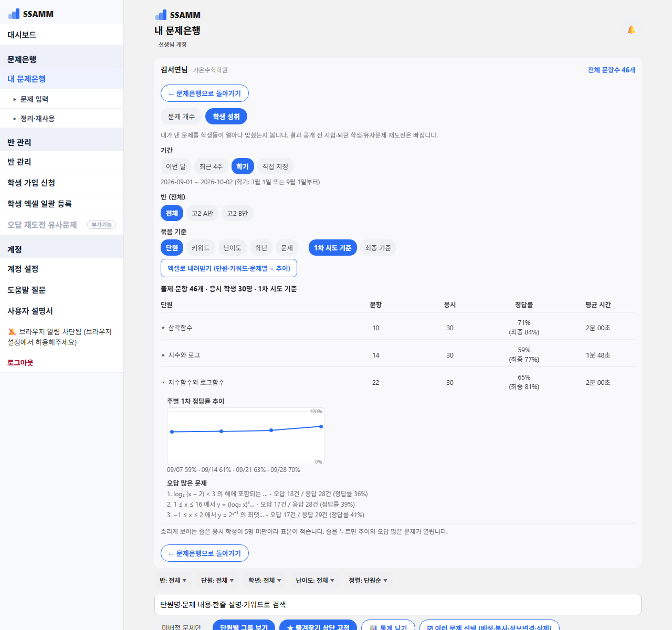Group results by 키워드
Viewport: 672px width, 630px height.
pyautogui.click(x=201, y=248)
